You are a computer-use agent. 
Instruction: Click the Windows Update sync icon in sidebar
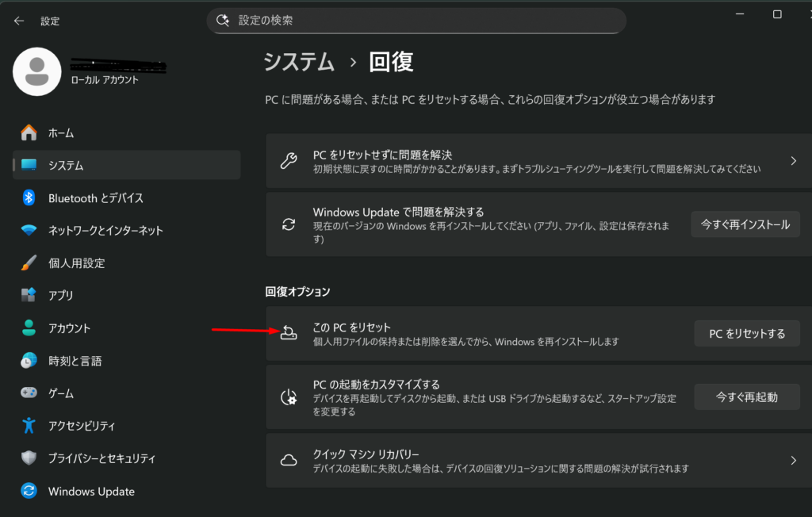point(29,491)
